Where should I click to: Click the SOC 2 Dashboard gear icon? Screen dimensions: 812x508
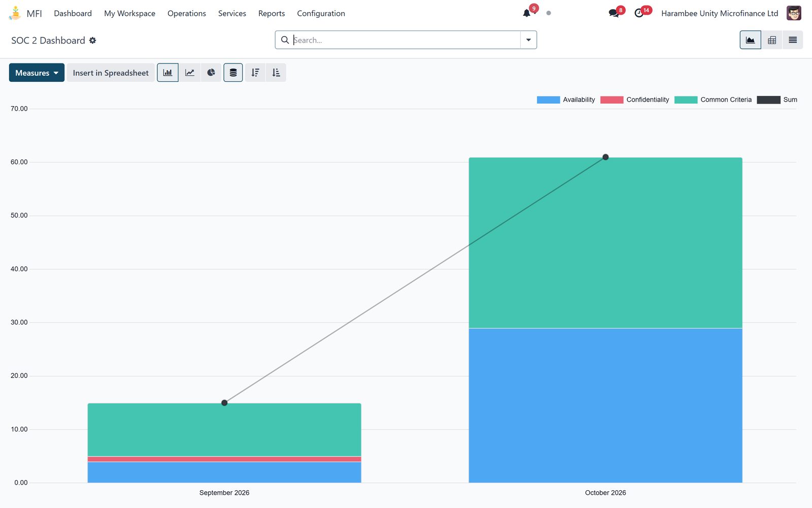click(92, 40)
